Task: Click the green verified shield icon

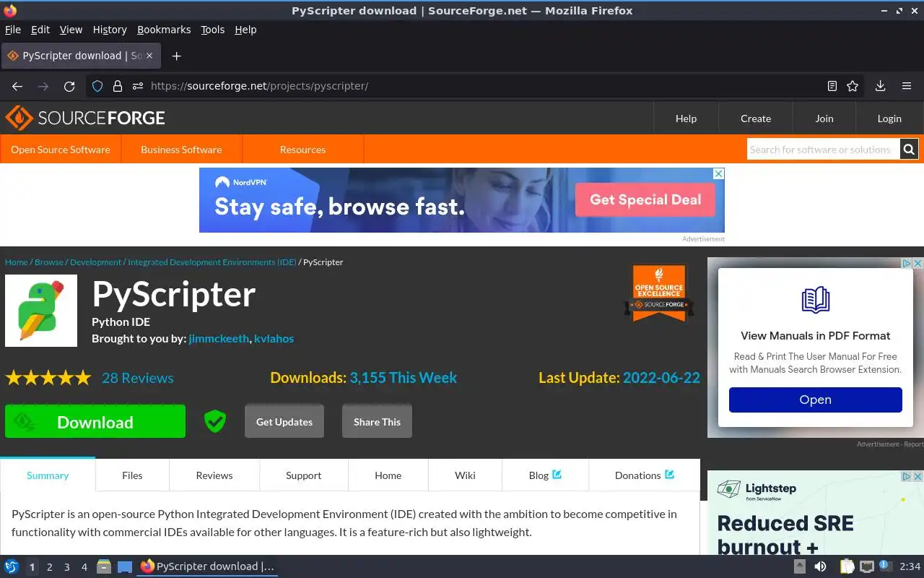Action: coord(214,421)
